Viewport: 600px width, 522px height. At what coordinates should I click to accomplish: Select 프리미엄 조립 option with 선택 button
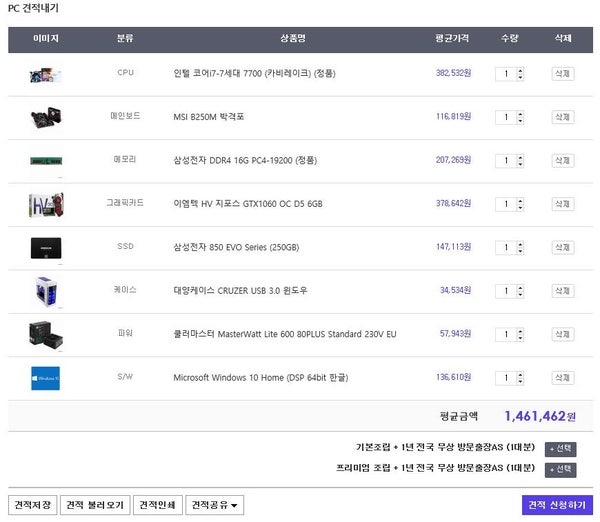pyautogui.click(x=560, y=470)
